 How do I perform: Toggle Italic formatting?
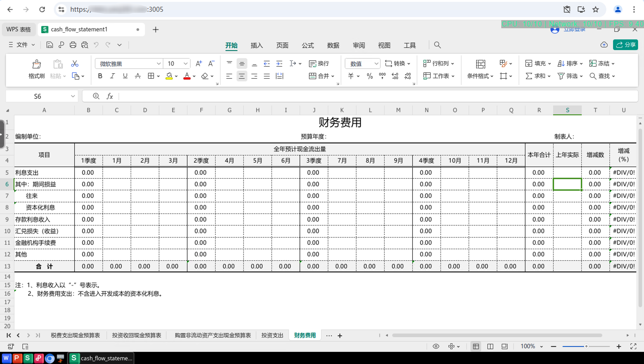(112, 76)
